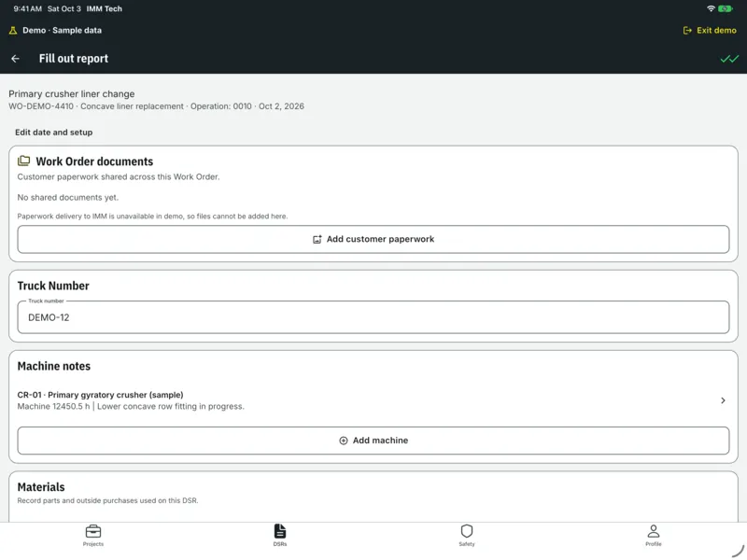Focus the Truck number input field
The height and width of the screenshot is (560, 747).
pos(373,317)
